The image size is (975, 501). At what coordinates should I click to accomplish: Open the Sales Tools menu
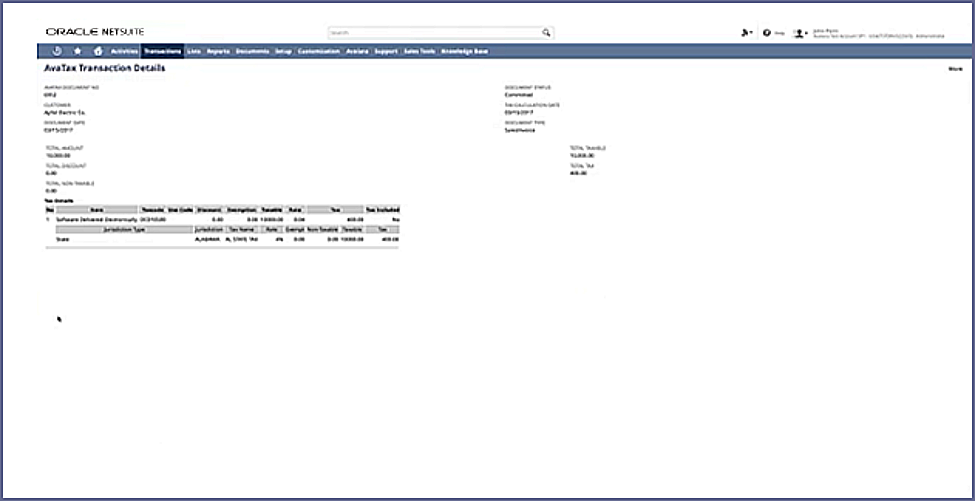418,50
